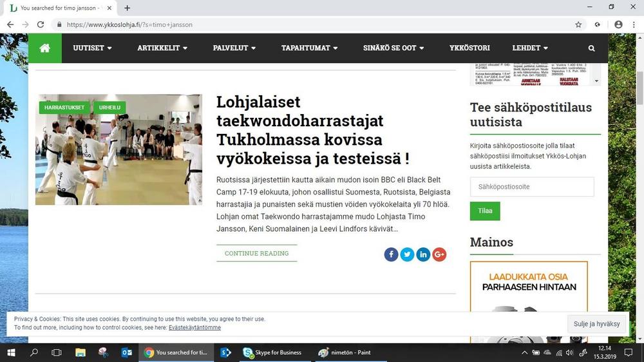The image size is (644, 362).
Task: Expand the Uutiset dropdown menu
Action: [92, 48]
